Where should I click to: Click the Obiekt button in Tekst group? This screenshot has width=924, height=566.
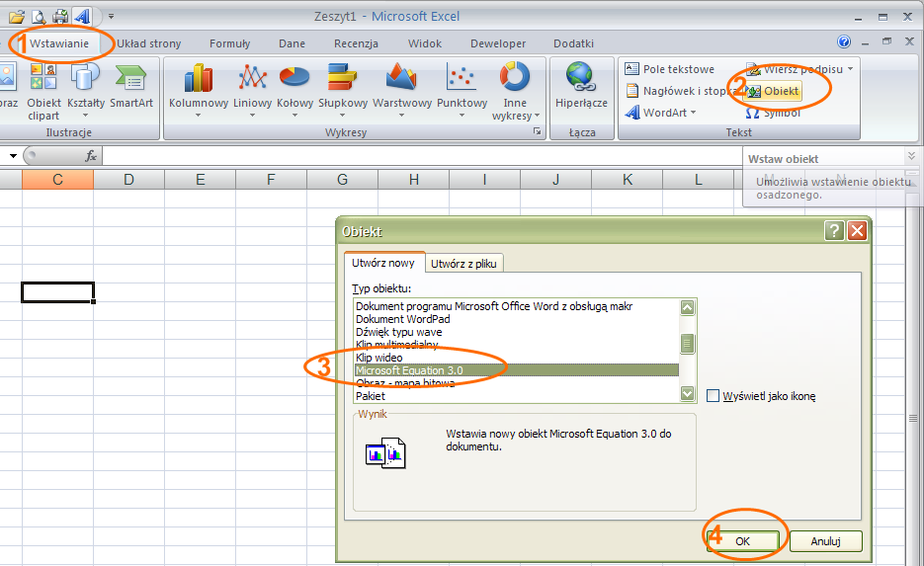(773, 91)
